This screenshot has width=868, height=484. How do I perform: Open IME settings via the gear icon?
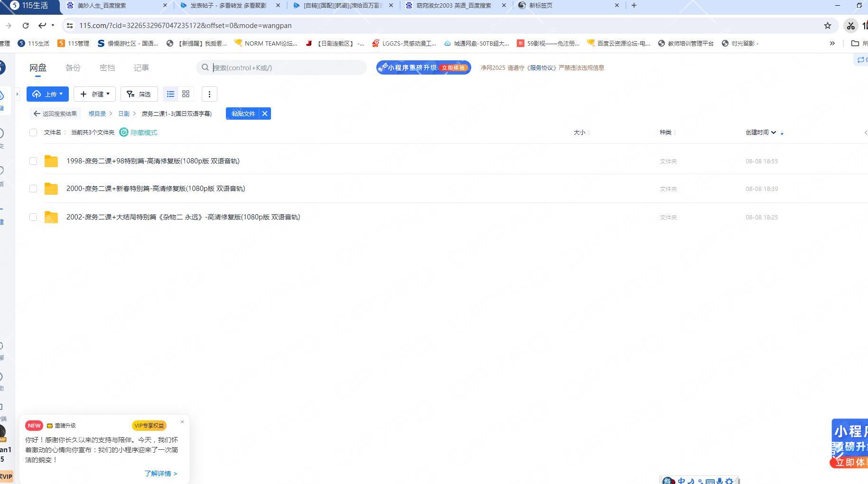click(x=729, y=481)
